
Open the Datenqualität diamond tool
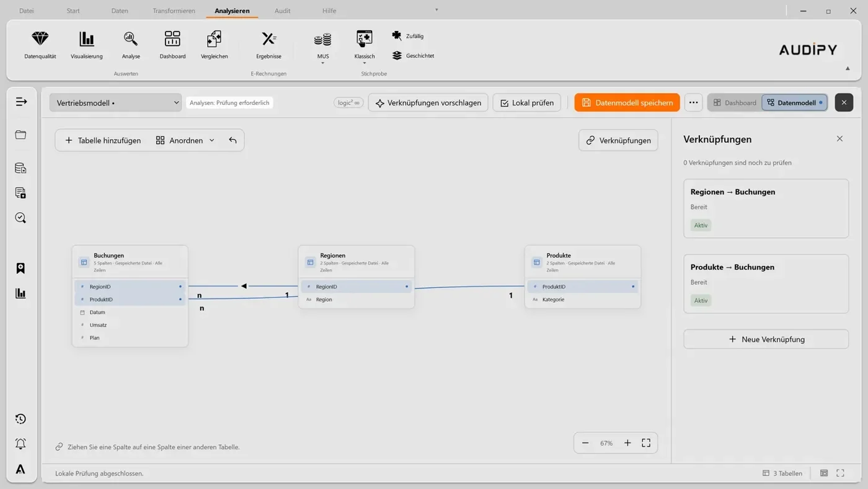click(x=40, y=45)
